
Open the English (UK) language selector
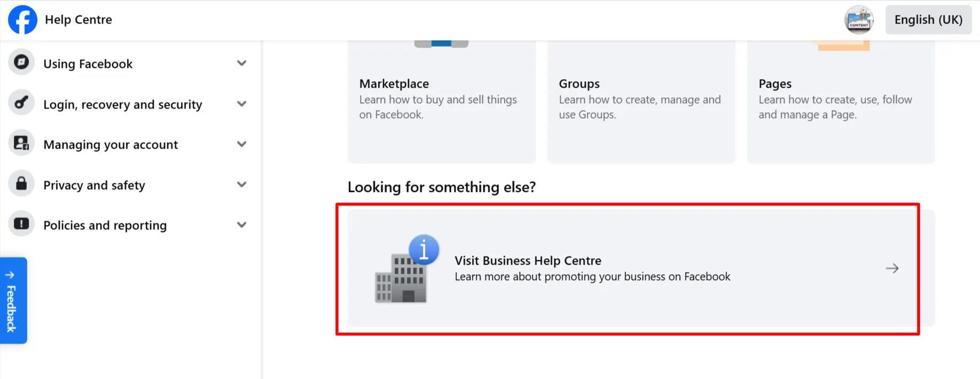pyautogui.click(x=928, y=20)
